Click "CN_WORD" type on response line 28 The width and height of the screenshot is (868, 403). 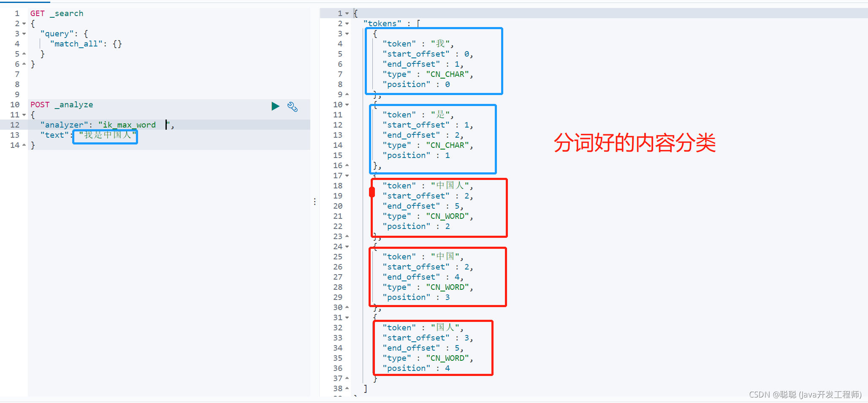(448, 287)
